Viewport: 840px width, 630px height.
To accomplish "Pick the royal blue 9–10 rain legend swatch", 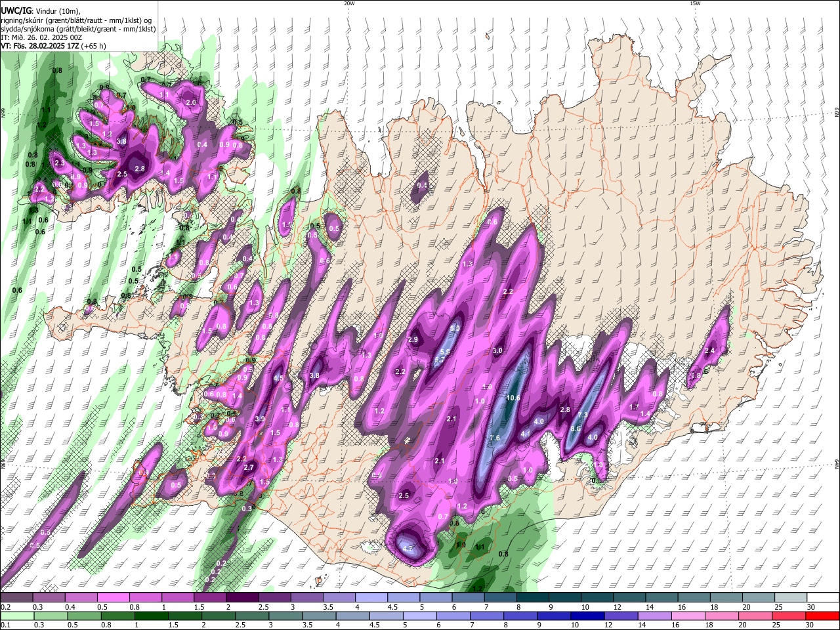I will (x=554, y=616).
